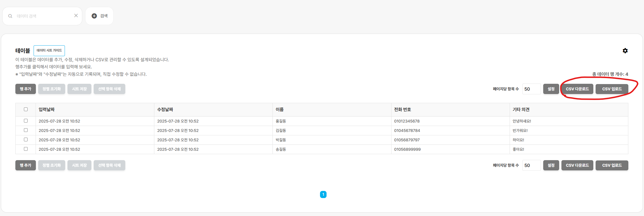Click bottom CSV 다운로드 button
Viewport: 644px width, 216px height.
point(577,165)
